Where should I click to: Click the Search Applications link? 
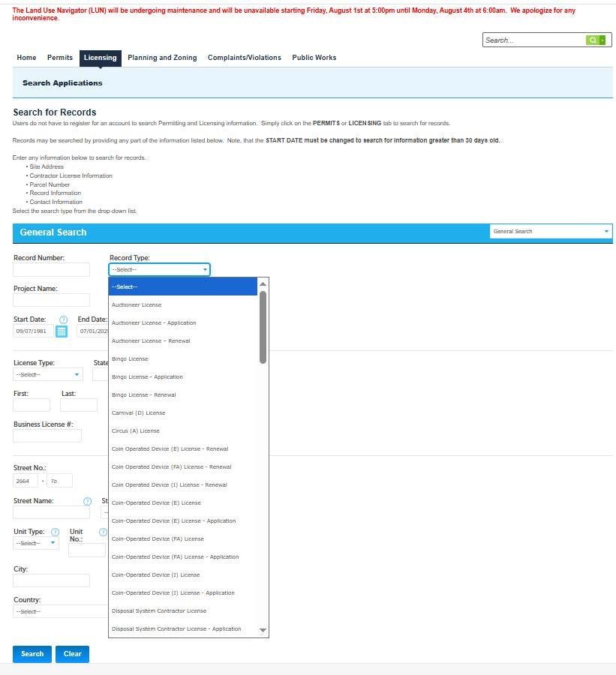point(62,83)
